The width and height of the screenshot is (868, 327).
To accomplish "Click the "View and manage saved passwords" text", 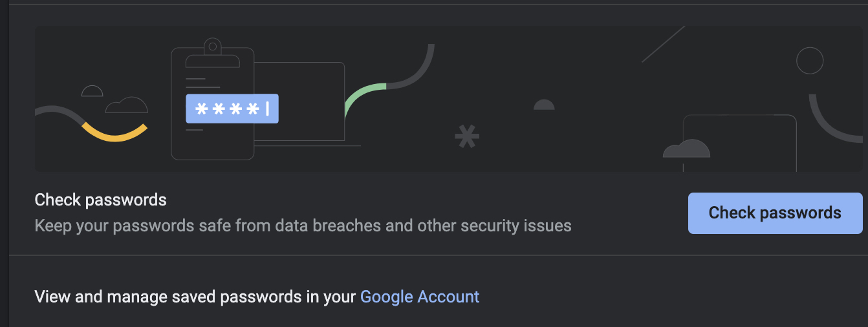I will point(195,297).
